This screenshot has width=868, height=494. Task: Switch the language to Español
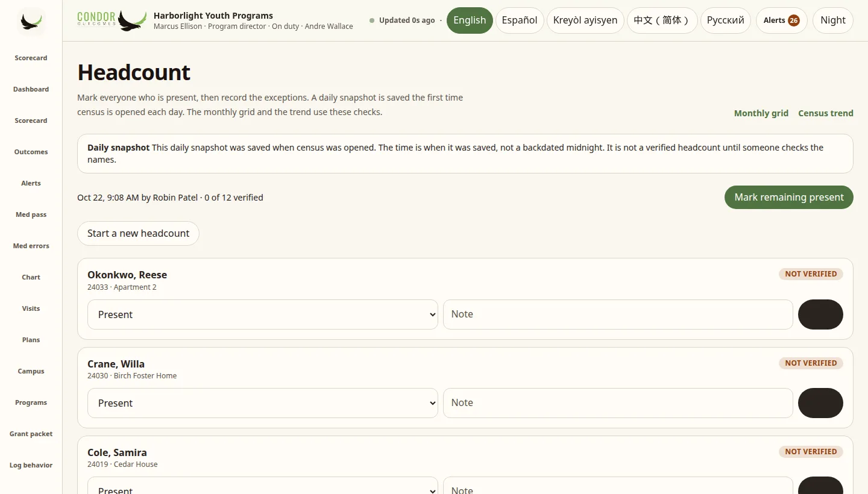(520, 20)
